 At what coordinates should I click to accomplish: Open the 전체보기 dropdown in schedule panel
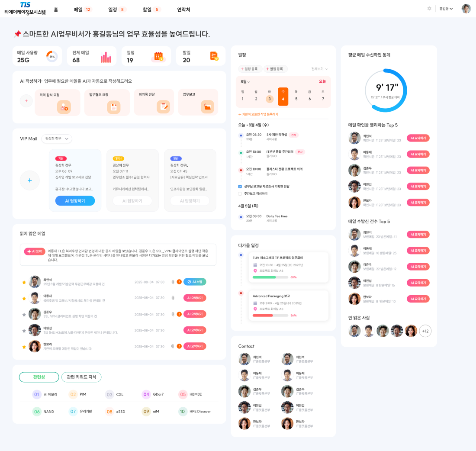(x=319, y=69)
